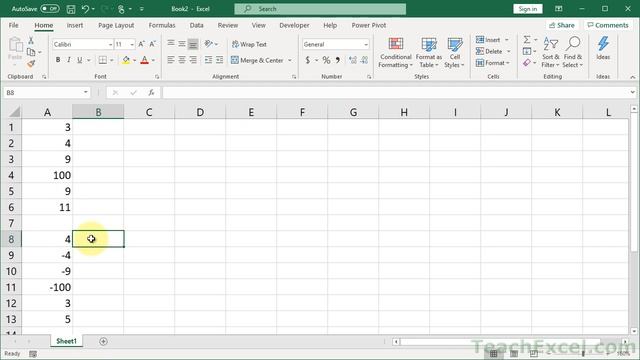The image size is (640, 360).
Task: Open Format as Table menu
Action: click(x=429, y=52)
